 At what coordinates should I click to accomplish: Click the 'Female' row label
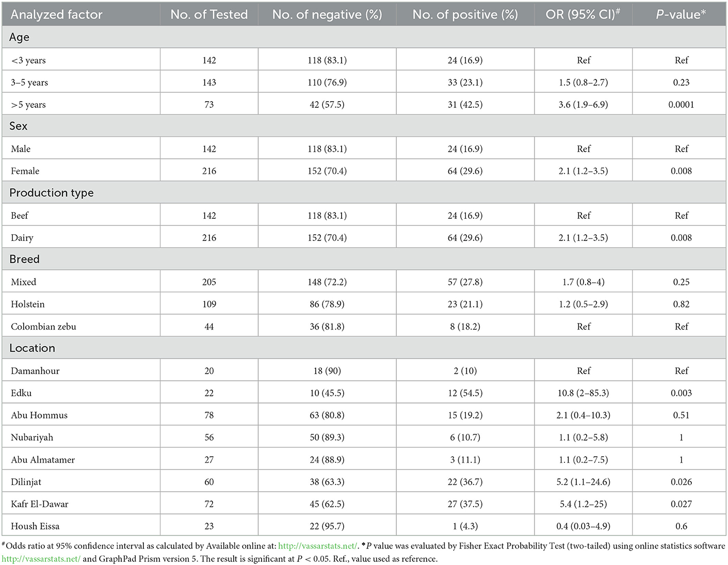[x=25, y=171]
